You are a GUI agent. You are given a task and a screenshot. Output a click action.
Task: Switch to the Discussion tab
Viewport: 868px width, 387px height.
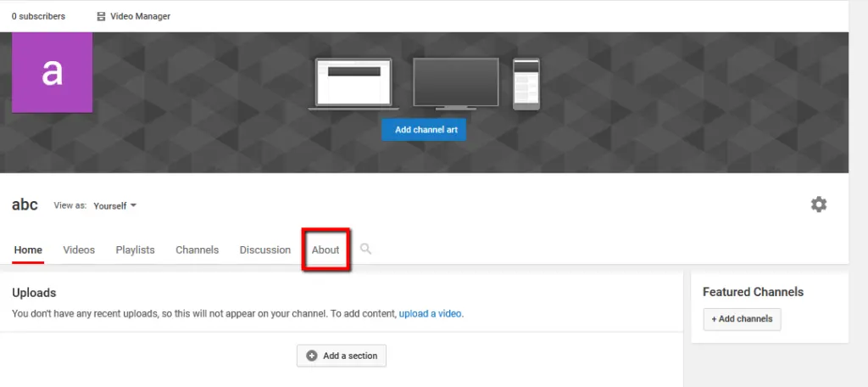[264, 250]
